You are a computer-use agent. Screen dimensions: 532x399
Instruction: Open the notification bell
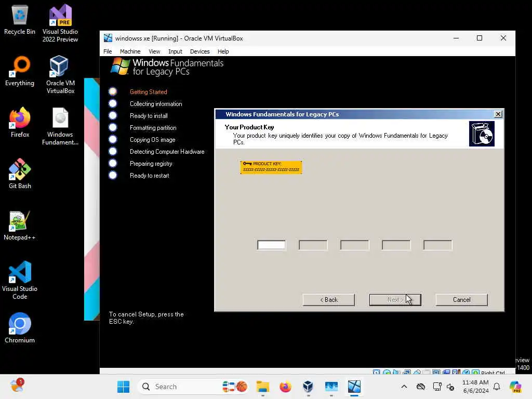pos(497,387)
